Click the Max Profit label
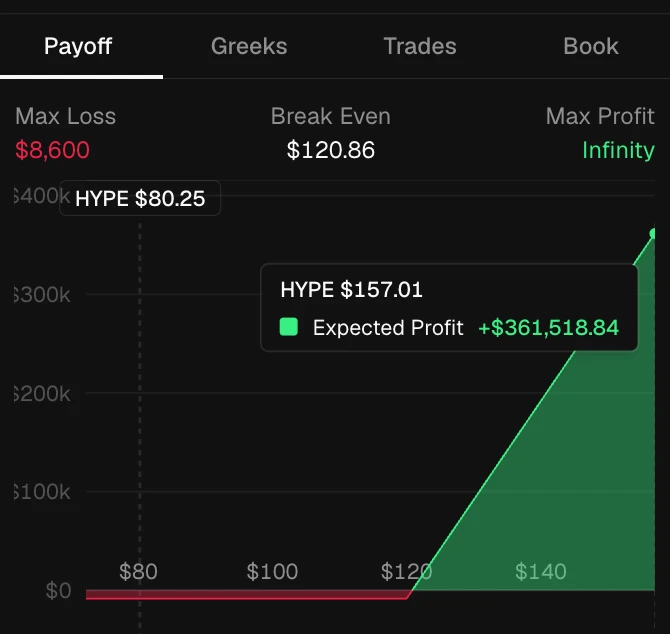 [x=600, y=116]
